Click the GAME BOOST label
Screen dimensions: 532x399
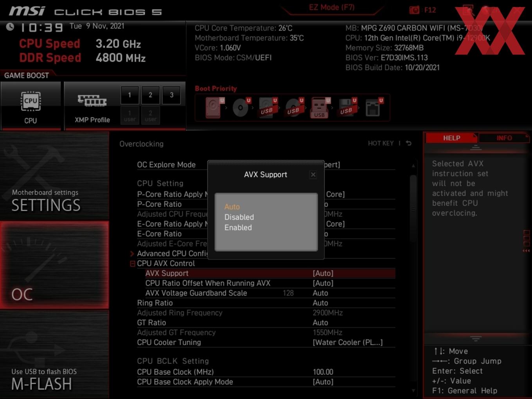27,75
